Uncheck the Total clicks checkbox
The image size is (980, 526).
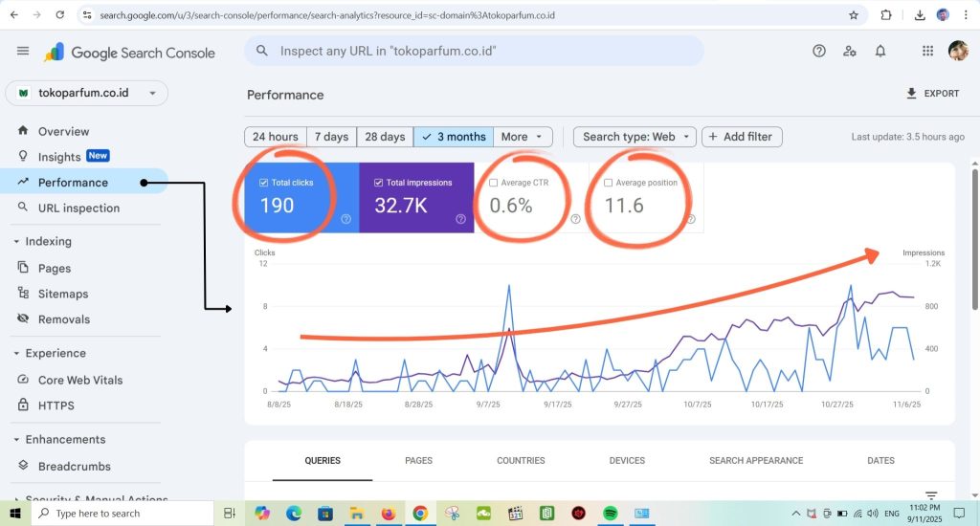click(264, 183)
